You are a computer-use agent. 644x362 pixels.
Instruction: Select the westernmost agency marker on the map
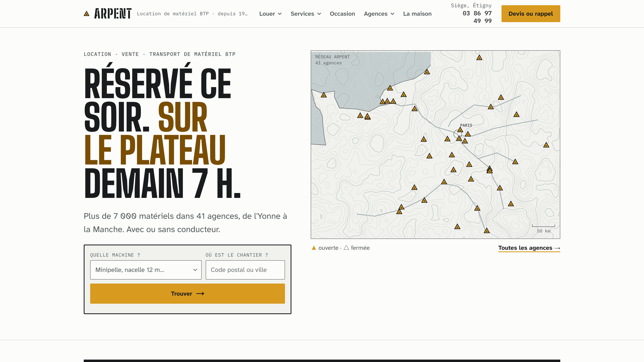click(x=324, y=95)
